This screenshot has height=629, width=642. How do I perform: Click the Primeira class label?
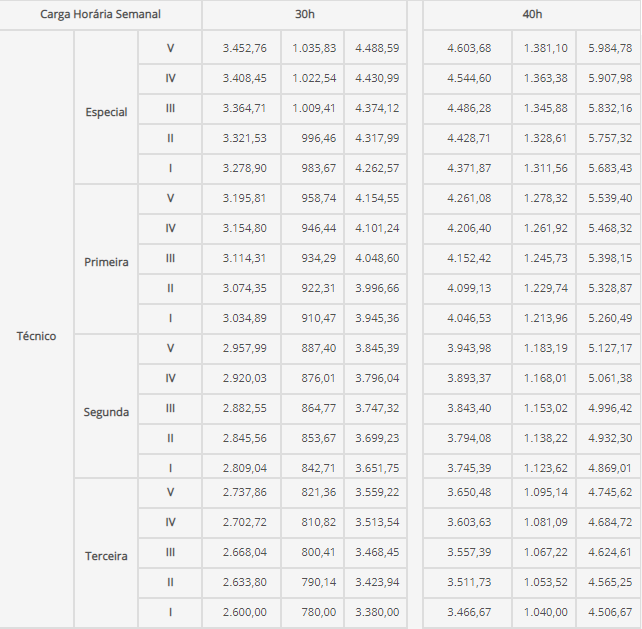point(106,262)
